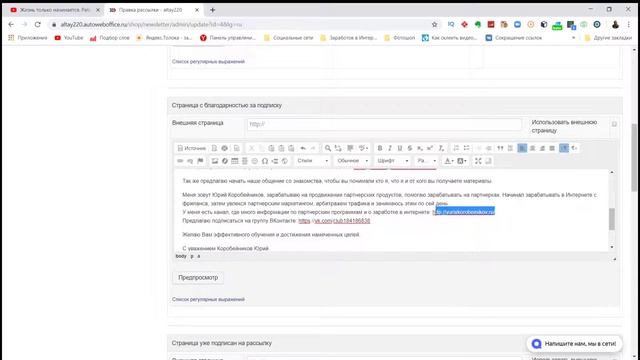This screenshot has width=640, height=360.
Task: Apply Superscript formatting
Action: [430, 148]
